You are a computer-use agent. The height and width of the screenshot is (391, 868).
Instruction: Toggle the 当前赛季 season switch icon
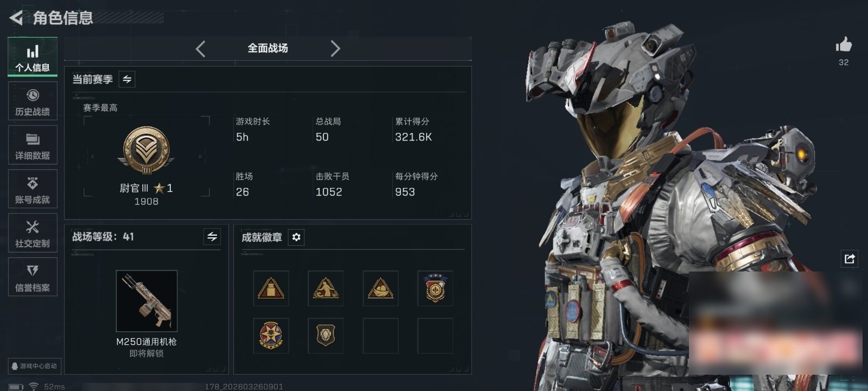(x=127, y=79)
